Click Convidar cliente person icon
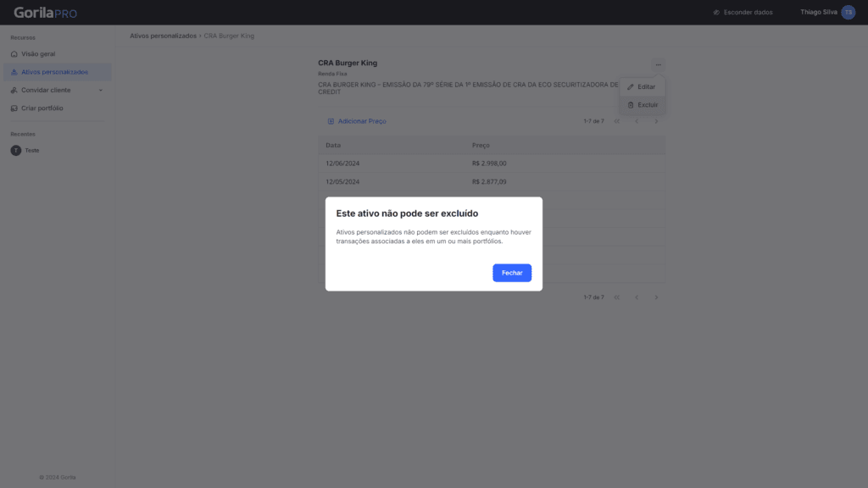Image resolution: width=868 pixels, height=488 pixels. pos(14,90)
